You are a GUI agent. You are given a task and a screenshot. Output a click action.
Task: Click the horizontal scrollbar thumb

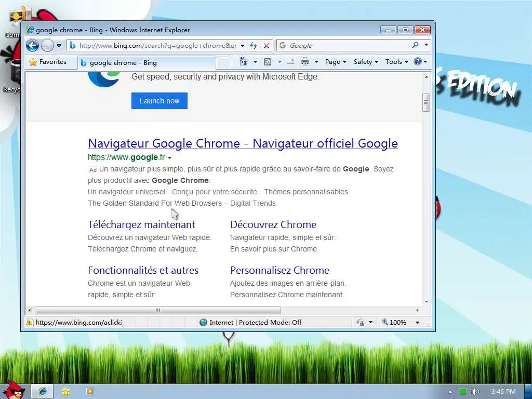pyautogui.click(x=158, y=310)
